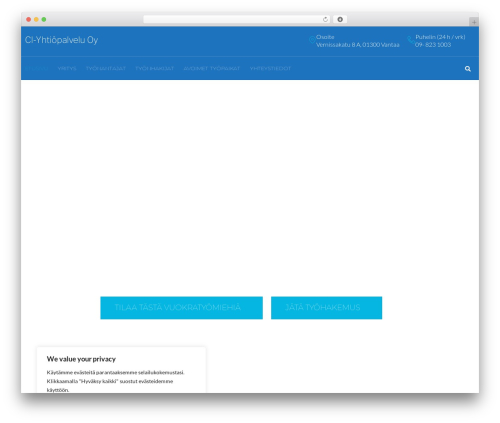The image size is (500, 423).
Task: Open the site search magnifier icon
Action: pos(468,69)
